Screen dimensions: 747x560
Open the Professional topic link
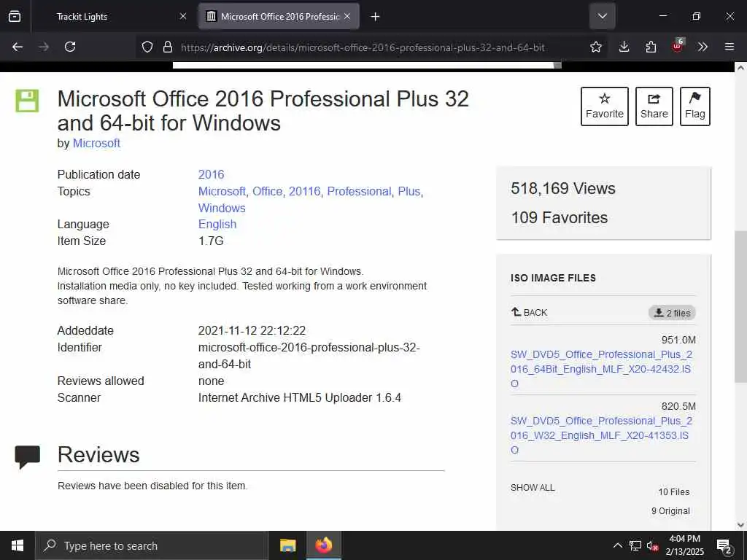tap(359, 191)
